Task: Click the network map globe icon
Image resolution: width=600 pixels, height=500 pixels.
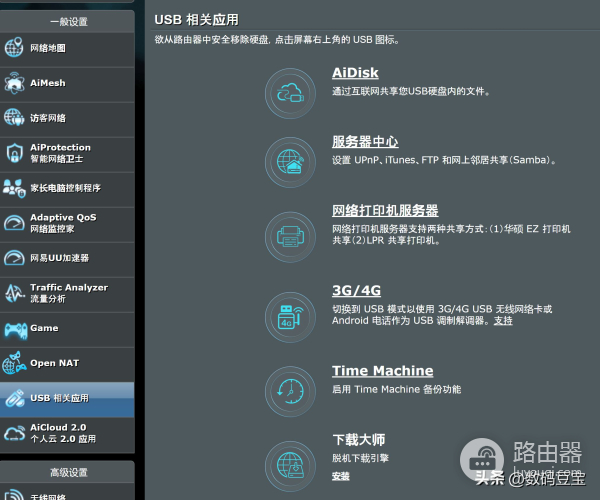Action: click(x=14, y=47)
